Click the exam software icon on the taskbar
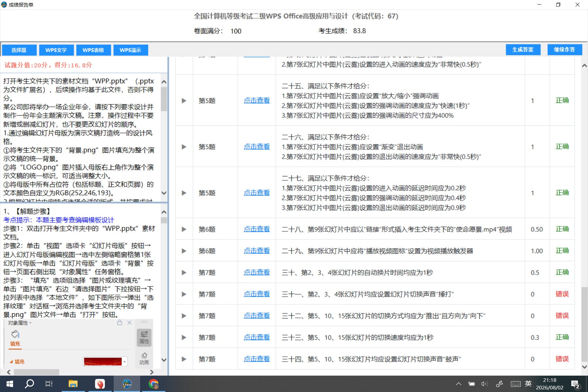Image resolution: width=588 pixels, height=392 pixels. coord(127,384)
